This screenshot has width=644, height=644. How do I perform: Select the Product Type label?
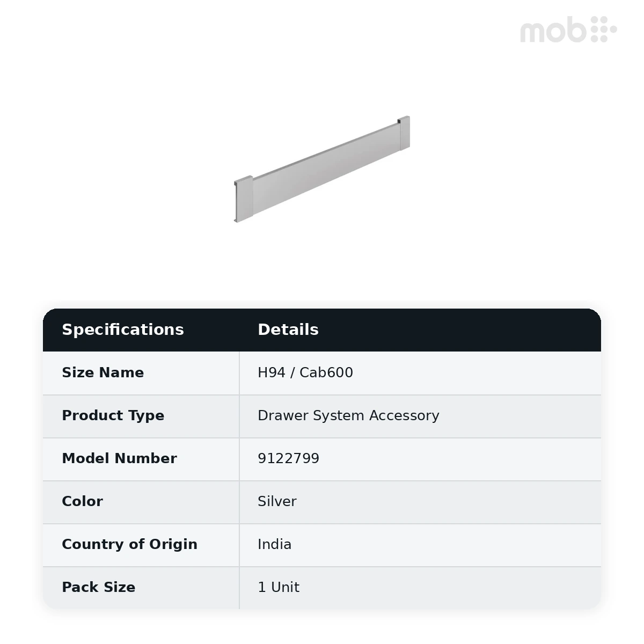point(113,415)
